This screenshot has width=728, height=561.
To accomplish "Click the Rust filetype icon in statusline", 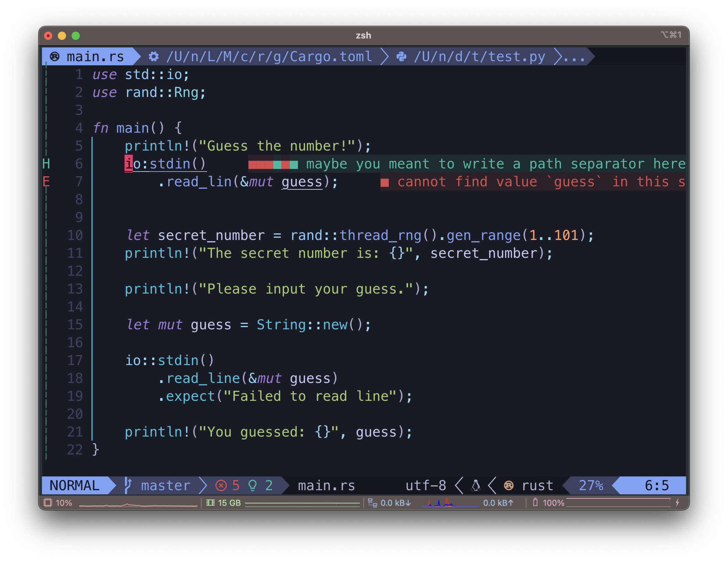I will click(x=509, y=485).
